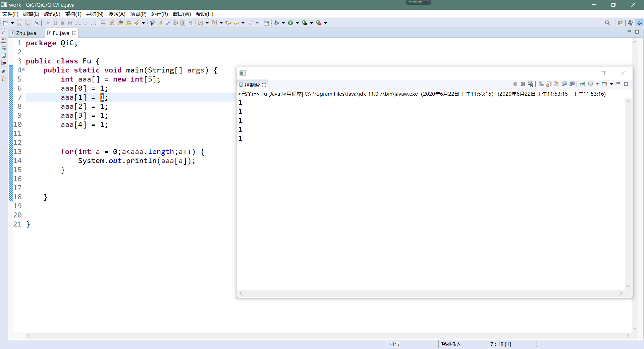Viewport: 644px width, 349px height.
Task: Minimize the editor area
Action: click(x=629, y=32)
